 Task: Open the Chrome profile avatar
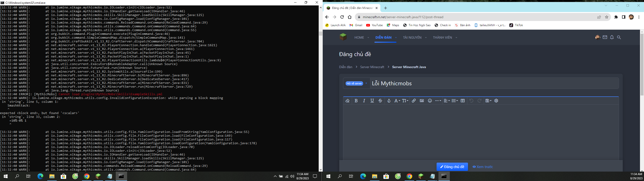click(x=631, y=17)
